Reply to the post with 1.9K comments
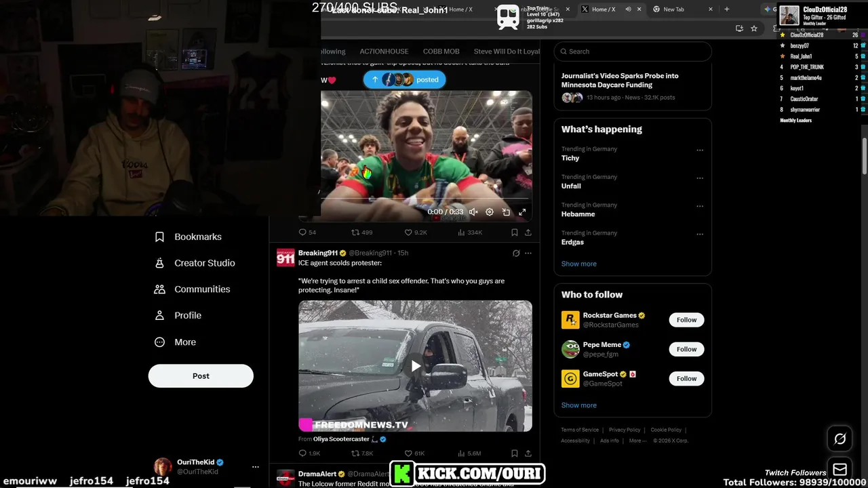The height and width of the screenshot is (488, 868). (x=309, y=453)
